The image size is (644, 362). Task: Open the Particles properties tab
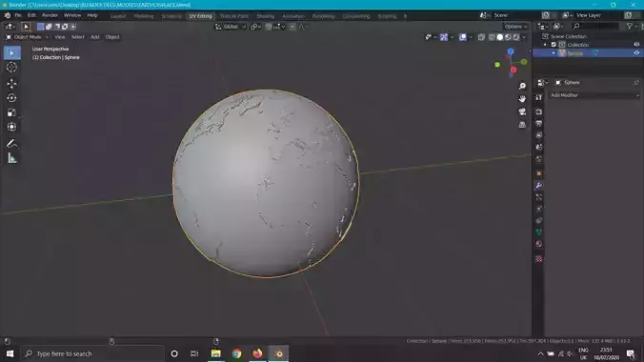pos(539,197)
